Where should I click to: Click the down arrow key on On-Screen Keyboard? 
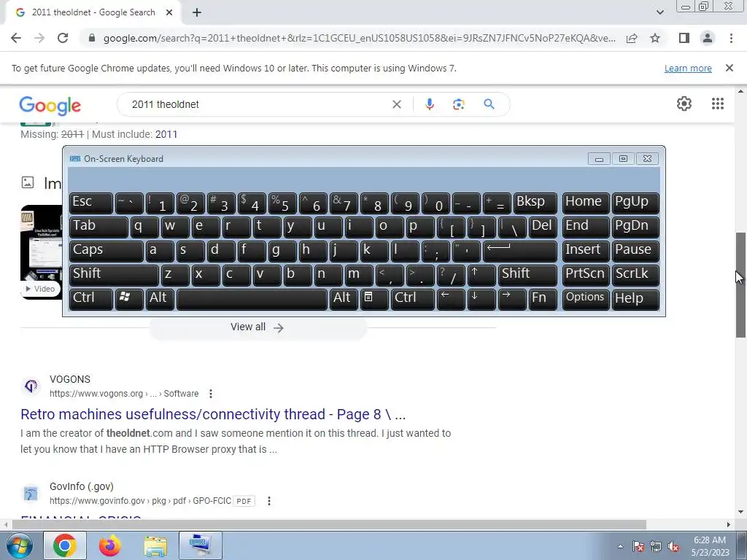pyautogui.click(x=481, y=298)
